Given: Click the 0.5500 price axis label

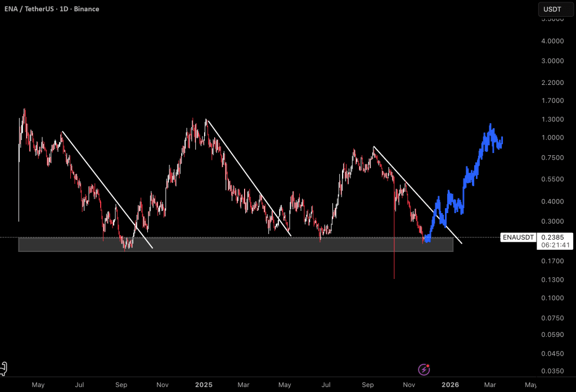Looking at the screenshot, I should coord(551,179).
